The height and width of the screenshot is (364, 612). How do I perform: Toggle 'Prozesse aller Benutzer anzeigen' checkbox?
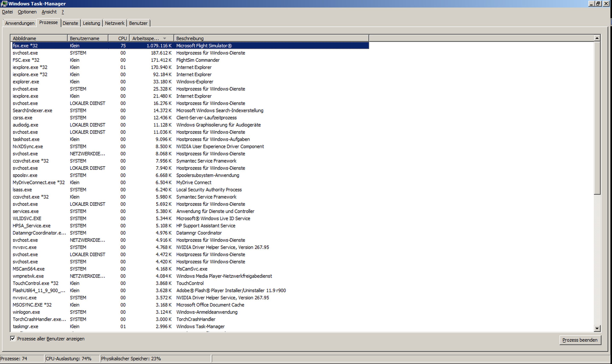coord(13,338)
